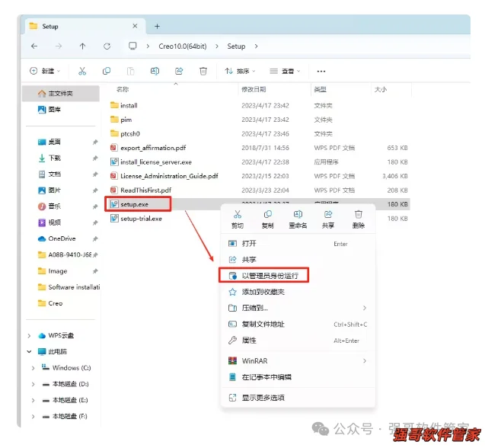Open the 新建 dropdown

pos(45,71)
